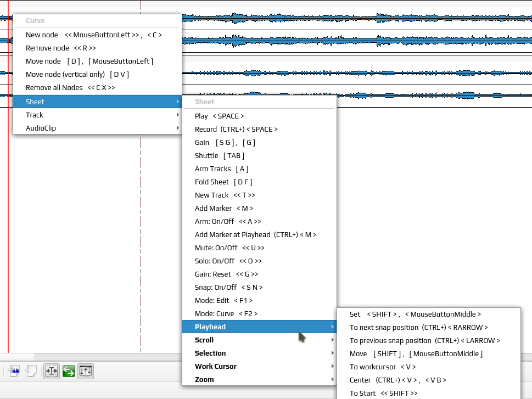Click the insert silence blank page icon

pyautogui.click(x=31, y=371)
